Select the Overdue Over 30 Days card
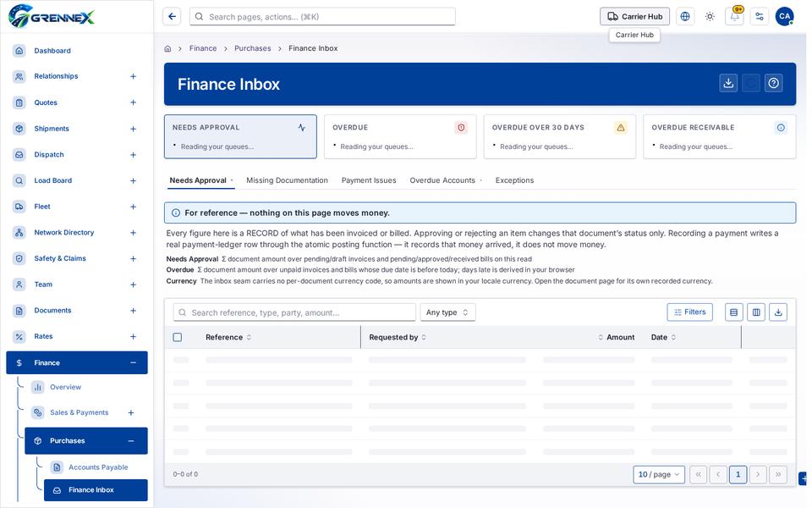The height and width of the screenshot is (508, 812). (559, 136)
